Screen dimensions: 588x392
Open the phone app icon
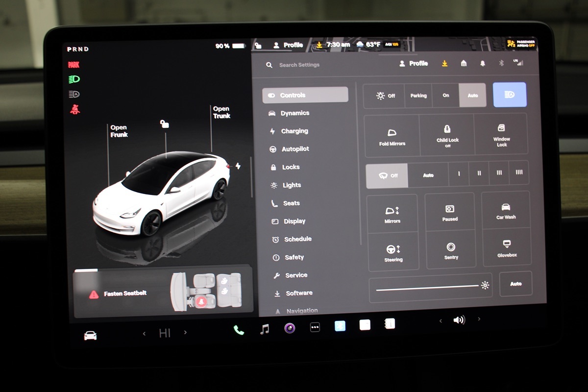(x=239, y=330)
